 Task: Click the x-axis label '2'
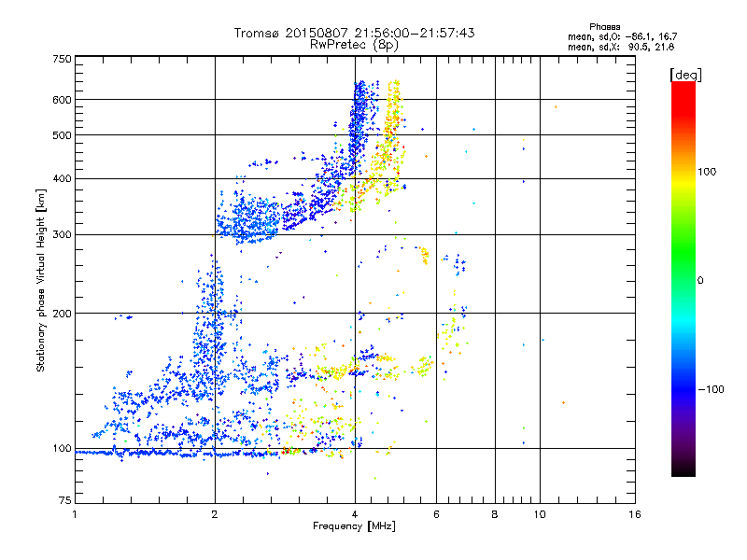click(215, 514)
